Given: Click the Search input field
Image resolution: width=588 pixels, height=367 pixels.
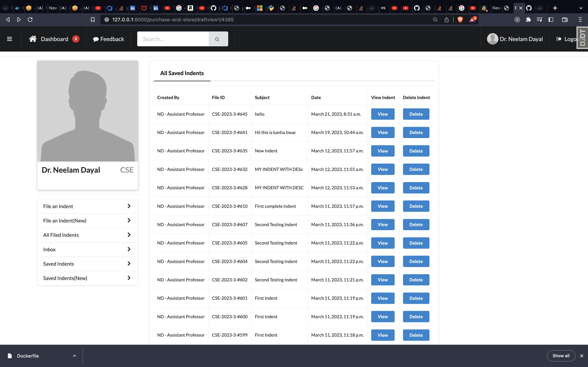Looking at the screenshot, I should pos(173,39).
